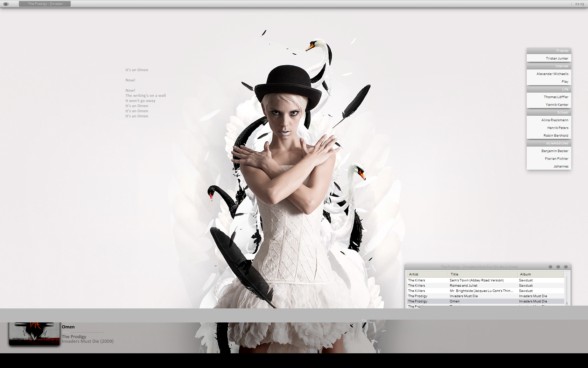Select track Mr. Brightside (Jacques Lu Cont's Thin...
The width and height of the screenshot is (588, 368).
point(482,291)
